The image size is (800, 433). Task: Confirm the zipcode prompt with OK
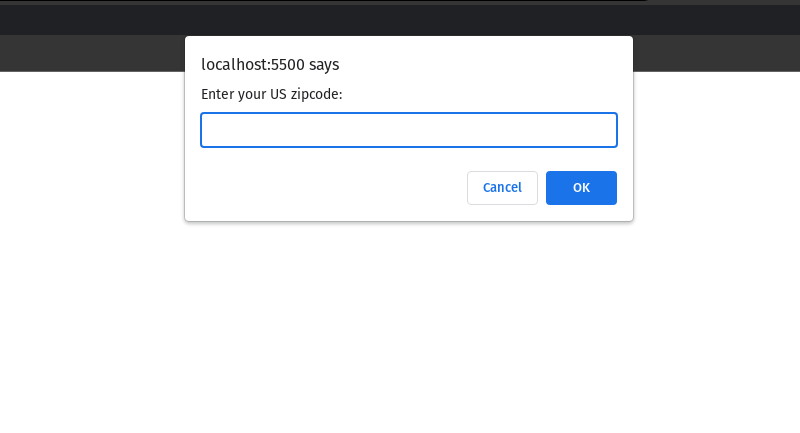pyautogui.click(x=581, y=188)
